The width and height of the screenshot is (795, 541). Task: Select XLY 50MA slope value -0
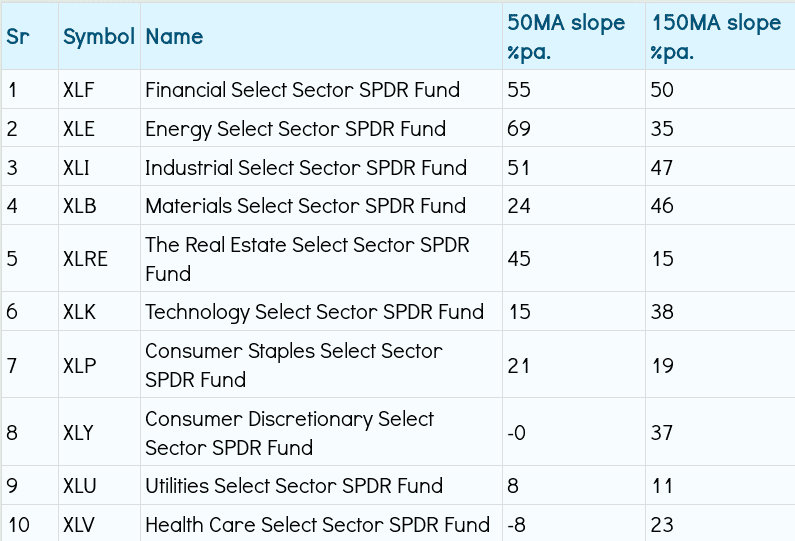click(x=517, y=433)
